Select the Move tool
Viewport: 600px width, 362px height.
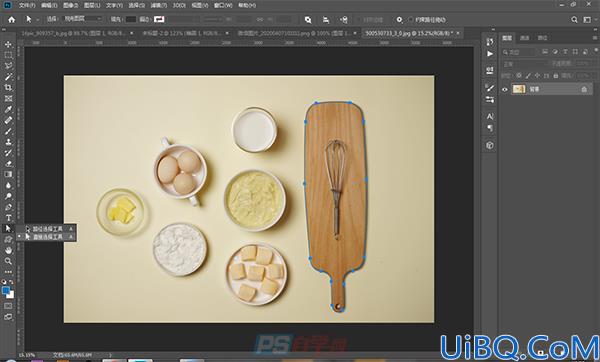pos(8,44)
